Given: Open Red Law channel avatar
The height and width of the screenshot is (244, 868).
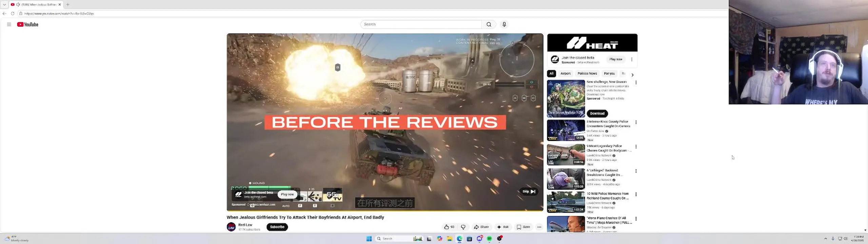Looking at the screenshot, I should [x=231, y=227].
